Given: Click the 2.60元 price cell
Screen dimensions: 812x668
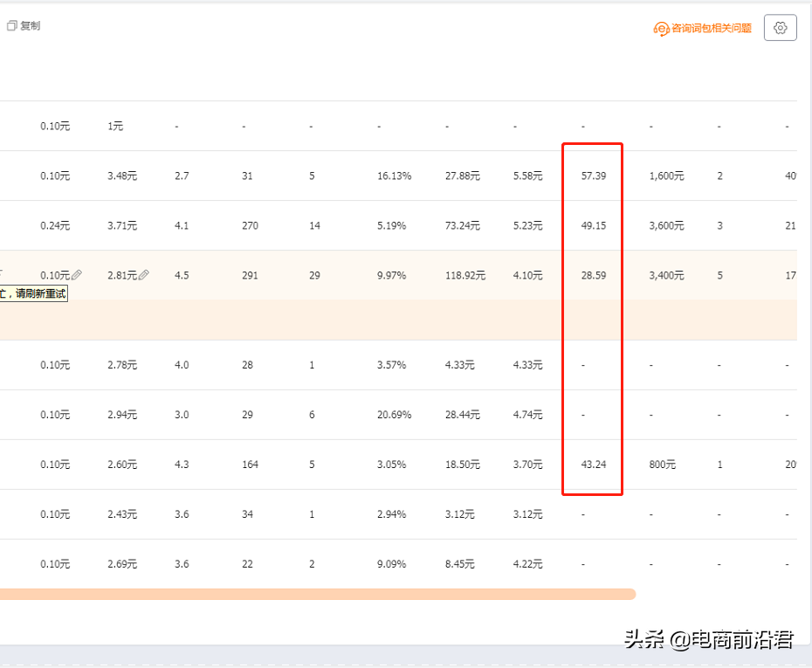Looking at the screenshot, I should (122, 465).
